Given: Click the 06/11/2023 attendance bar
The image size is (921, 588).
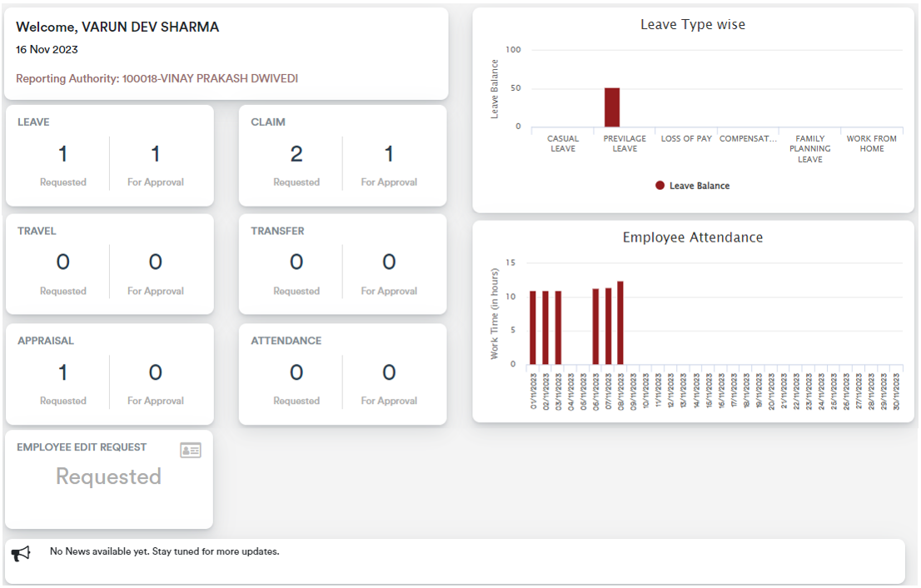Looking at the screenshot, I should coord(595,326).
